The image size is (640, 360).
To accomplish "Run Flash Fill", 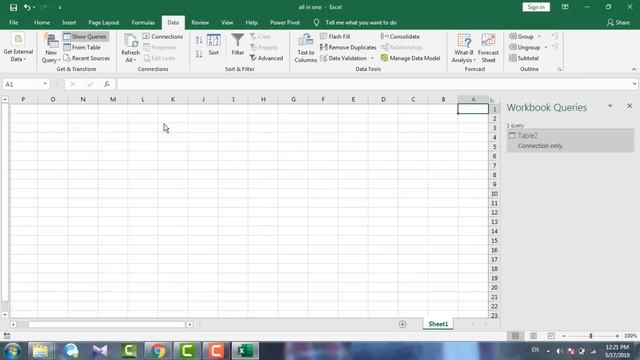I will [335, 36].
